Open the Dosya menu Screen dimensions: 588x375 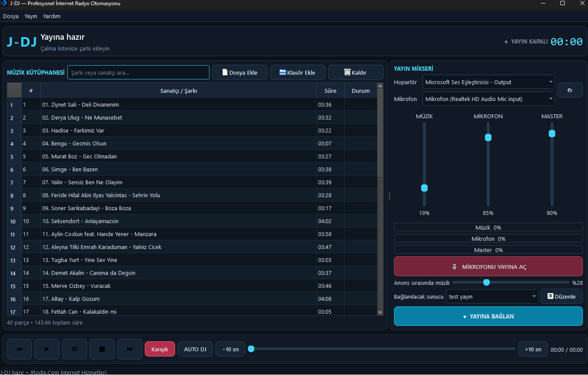point(11,16)
